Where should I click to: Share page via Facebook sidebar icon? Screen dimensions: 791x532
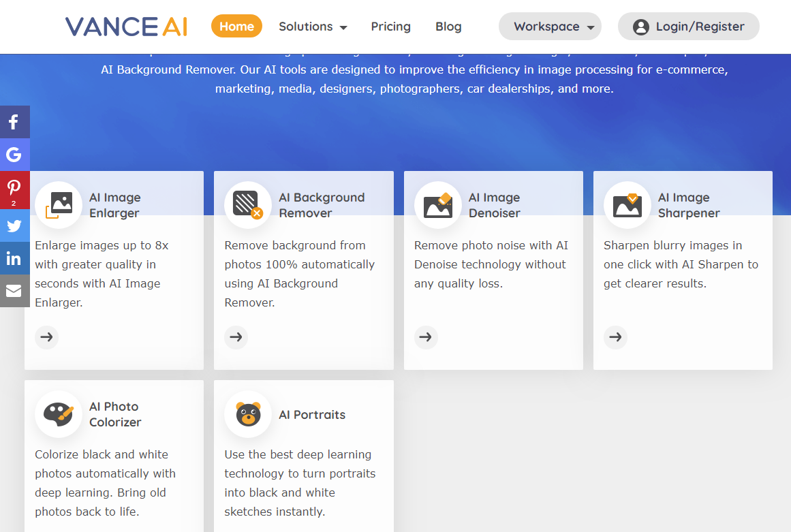click(x=14, y=121)
